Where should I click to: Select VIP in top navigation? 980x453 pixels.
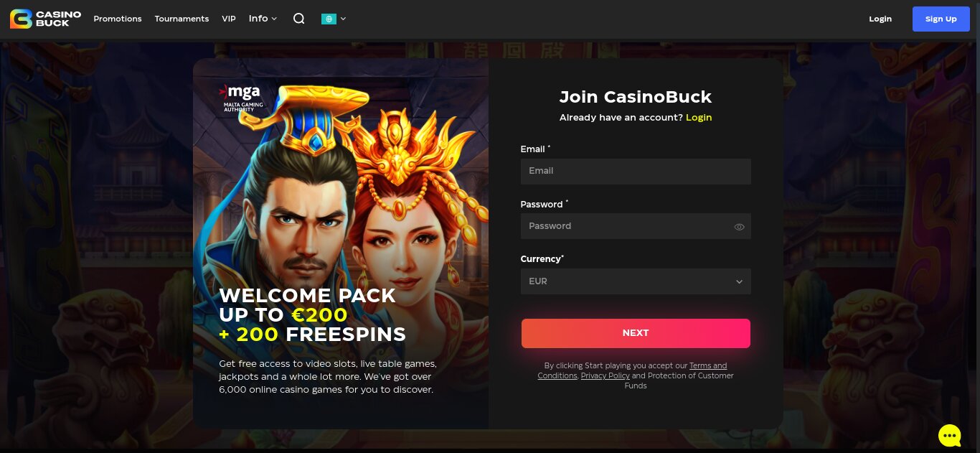(229, 19)
